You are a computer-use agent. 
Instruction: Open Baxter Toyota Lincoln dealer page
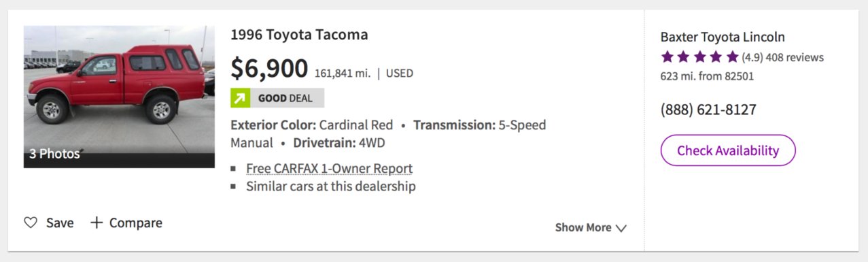coord(723,37)
